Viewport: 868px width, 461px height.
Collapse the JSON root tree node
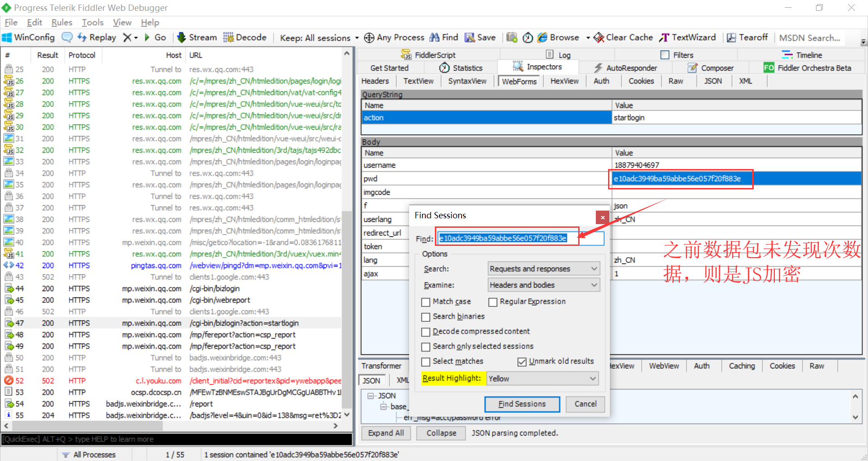tap(371, 396)
